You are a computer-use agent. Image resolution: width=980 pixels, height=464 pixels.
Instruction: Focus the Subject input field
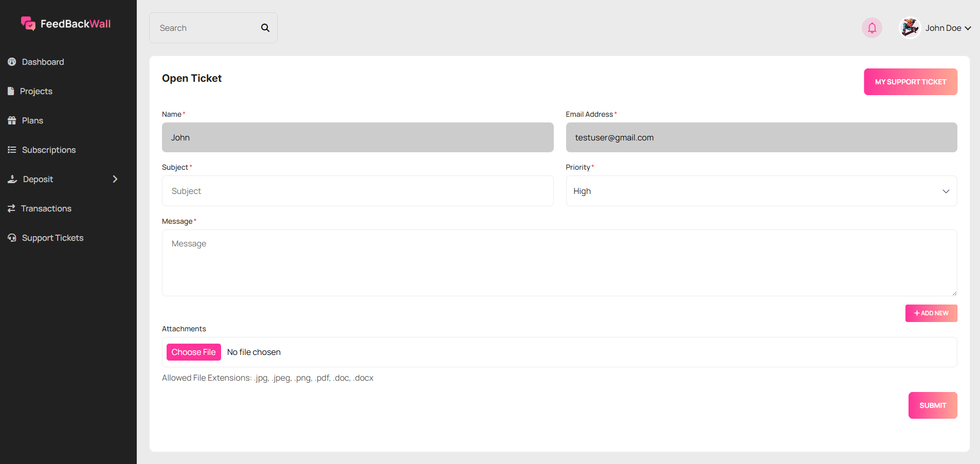click(357, 191)
